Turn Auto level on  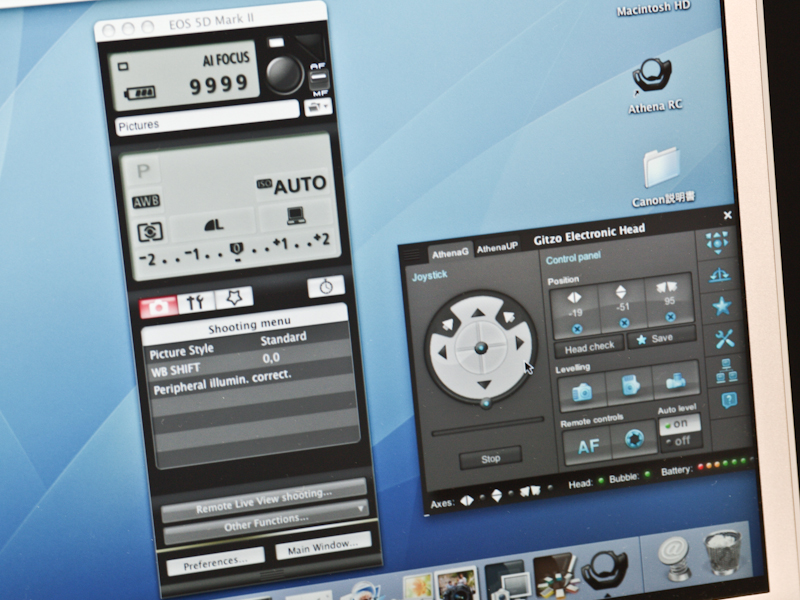680,423
